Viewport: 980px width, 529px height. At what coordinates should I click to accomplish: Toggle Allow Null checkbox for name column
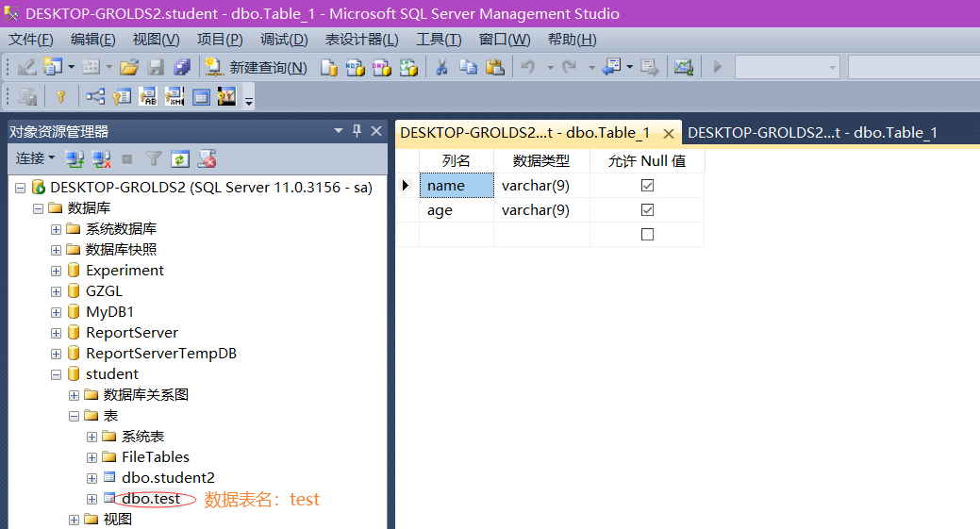[x=647, y=186]
